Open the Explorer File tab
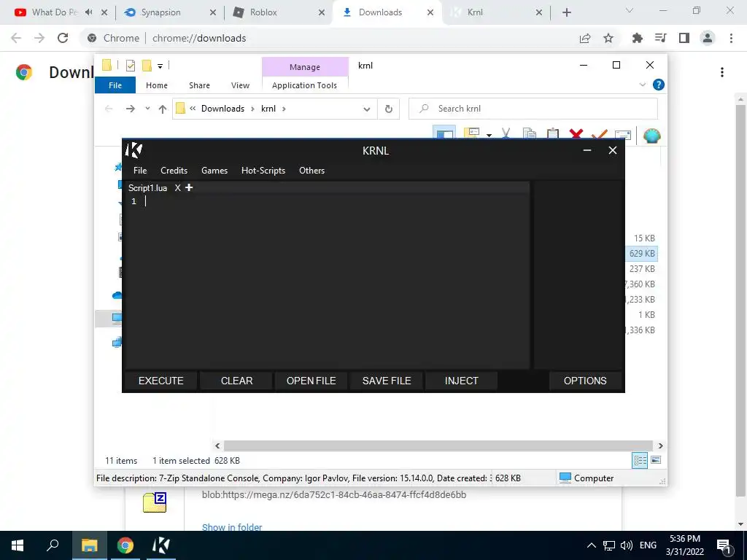Viewport: 747px width, 560px height. (x=115, y=85)
